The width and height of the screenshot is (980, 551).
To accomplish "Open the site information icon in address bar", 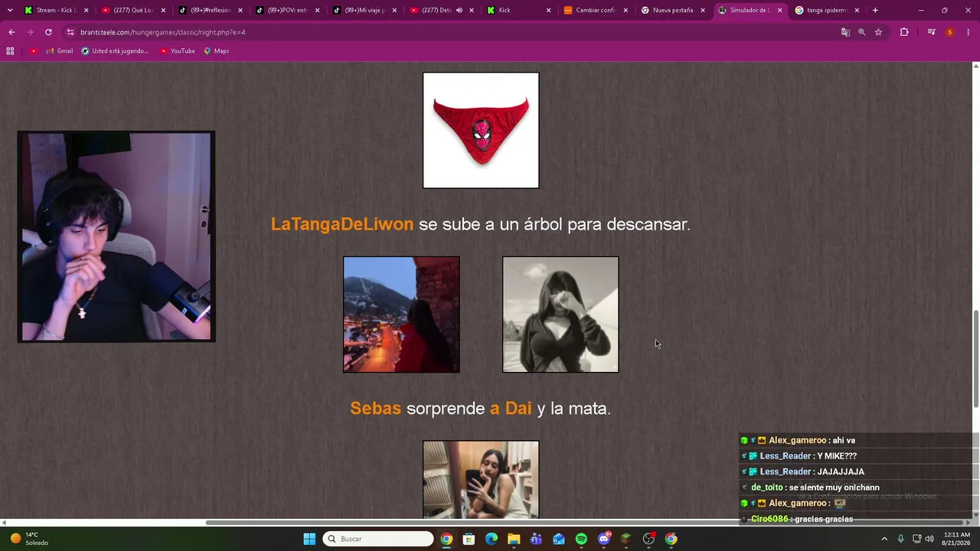I will coord(70,32).
